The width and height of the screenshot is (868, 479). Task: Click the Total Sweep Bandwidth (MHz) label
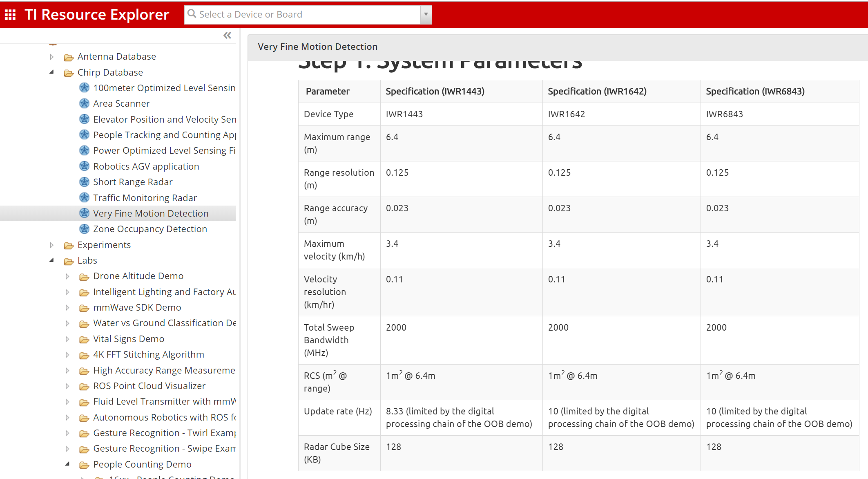click(329, 340)
